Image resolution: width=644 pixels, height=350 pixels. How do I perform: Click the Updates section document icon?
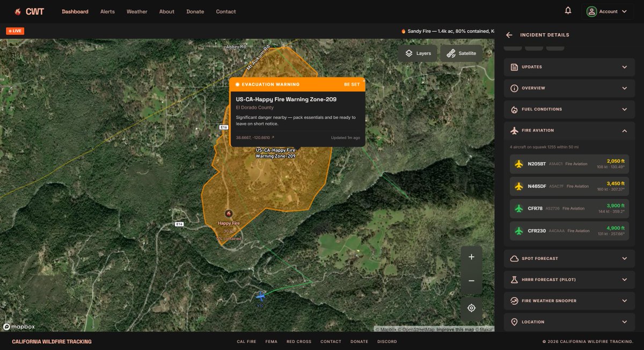point(514,67)
